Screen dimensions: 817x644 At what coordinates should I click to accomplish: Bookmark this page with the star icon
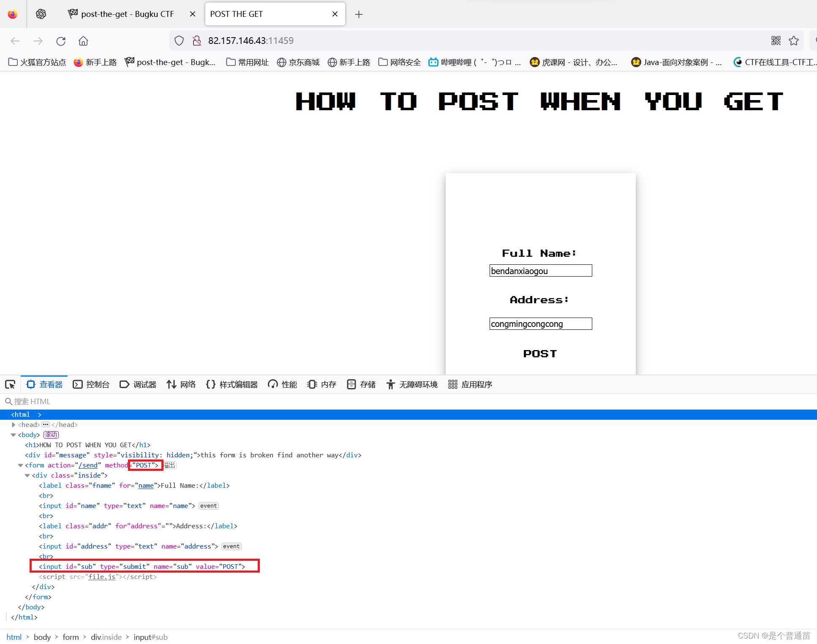click(x=794, y=40)
